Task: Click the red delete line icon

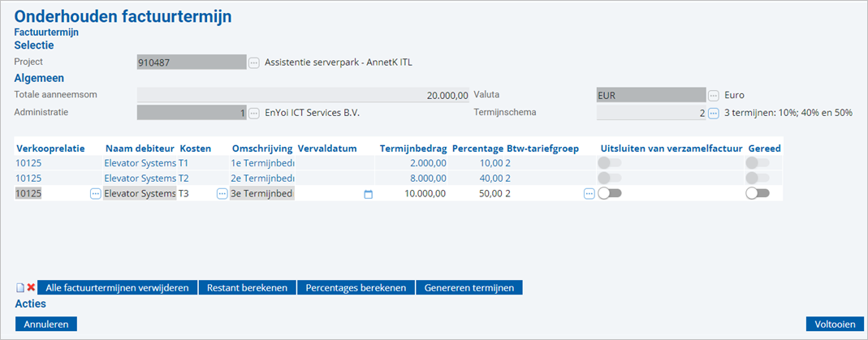Action: tap(31, 287)
